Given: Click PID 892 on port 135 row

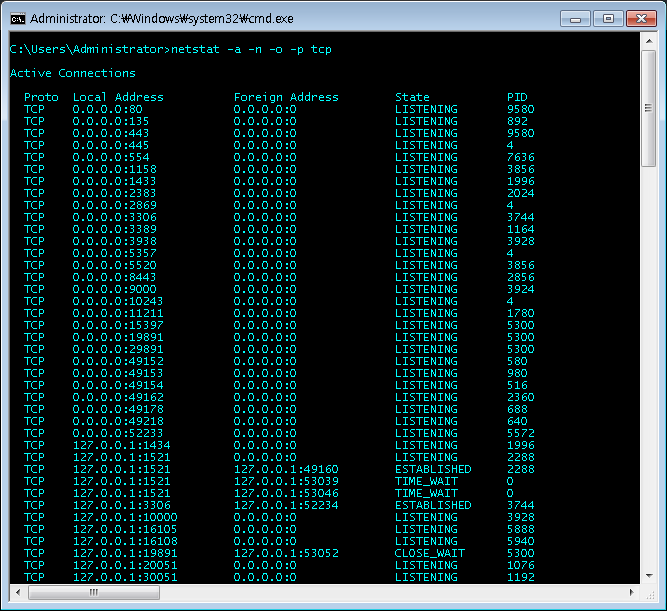Looking at the screenshot, I should [517, 121].
